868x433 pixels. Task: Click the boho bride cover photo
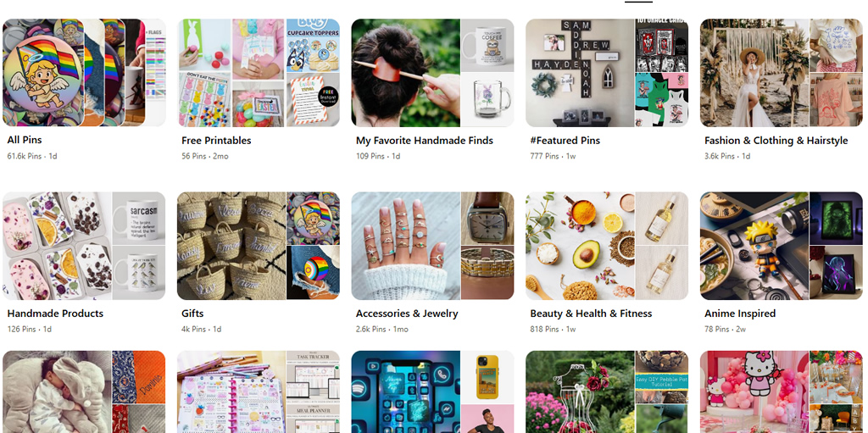coord(754,73)
